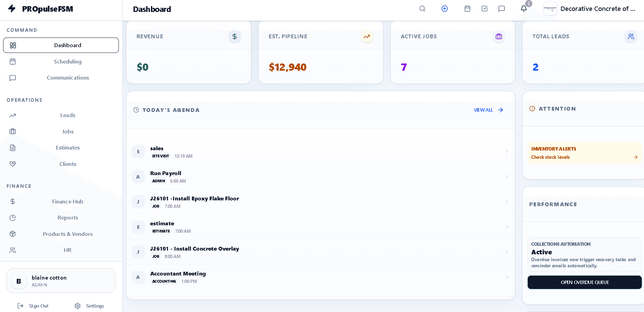Click the tasks checkmark icon in the header
This screenshot has height=312, width=644.
point(485,9)
